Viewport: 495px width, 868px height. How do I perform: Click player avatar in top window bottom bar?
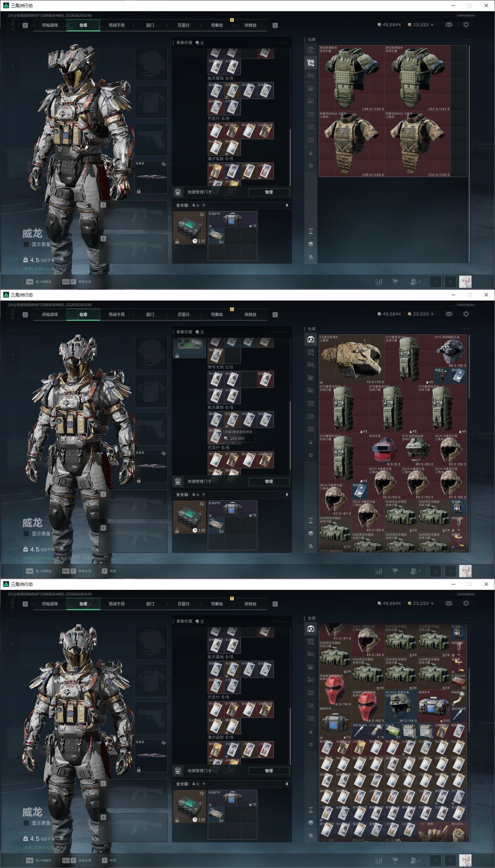coord(465,282)
